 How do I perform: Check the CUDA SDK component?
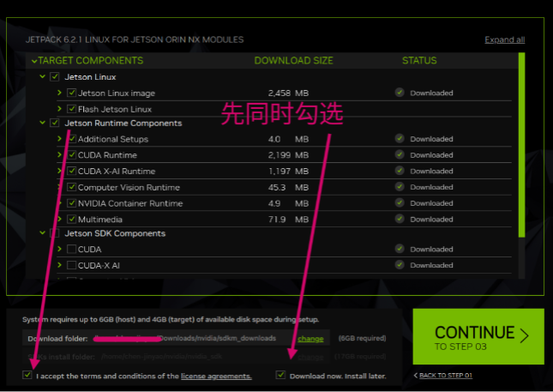[72, 249]
